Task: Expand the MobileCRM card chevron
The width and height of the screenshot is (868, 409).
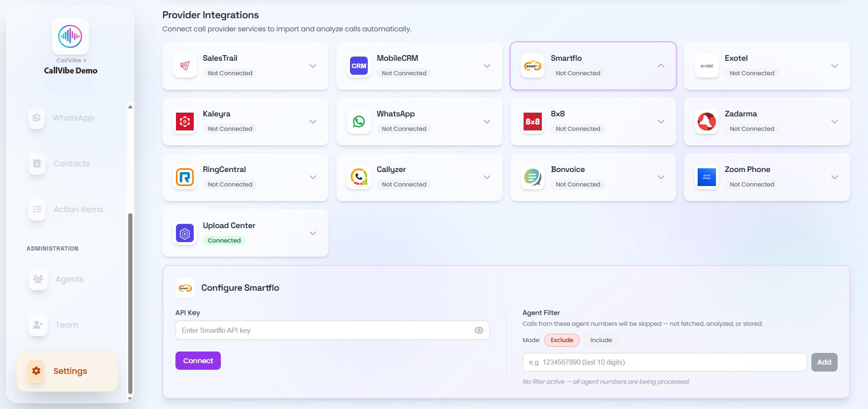Action: [x=487, y=66]
